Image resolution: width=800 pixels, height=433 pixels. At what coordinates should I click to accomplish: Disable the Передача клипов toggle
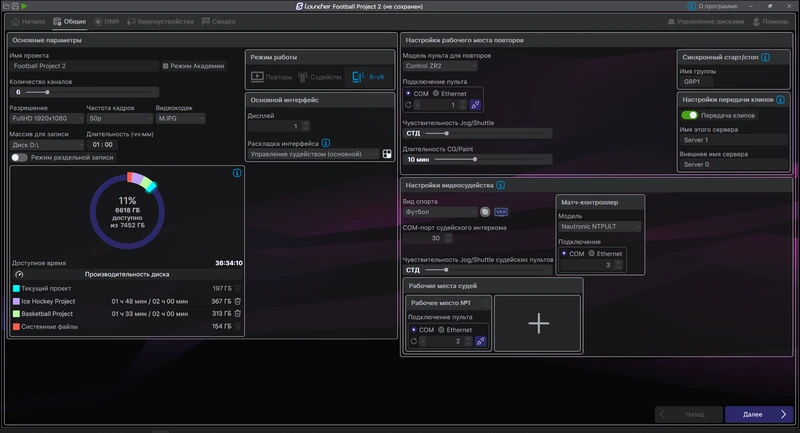coord(690,116)
